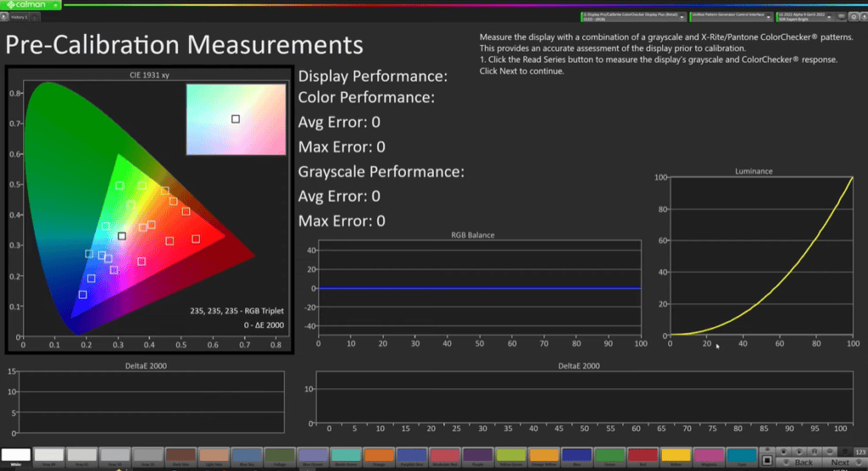Select the Cyan color patch

(742, 457)
